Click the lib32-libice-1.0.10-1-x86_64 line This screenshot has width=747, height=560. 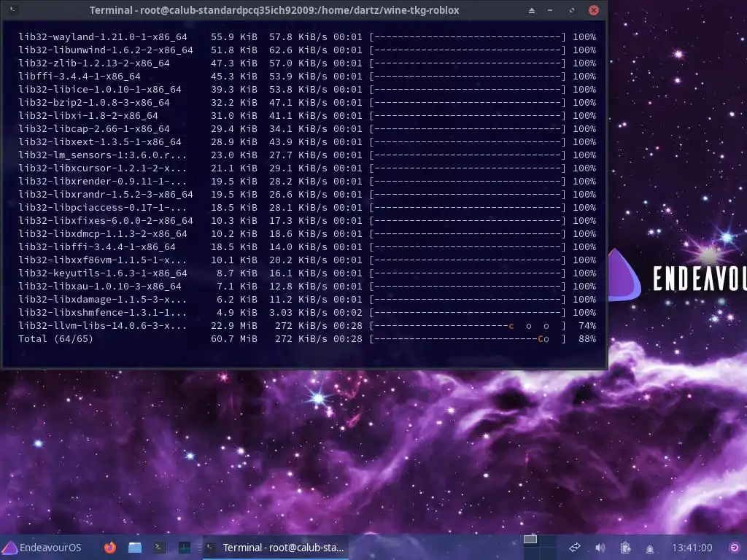point(307,90)
